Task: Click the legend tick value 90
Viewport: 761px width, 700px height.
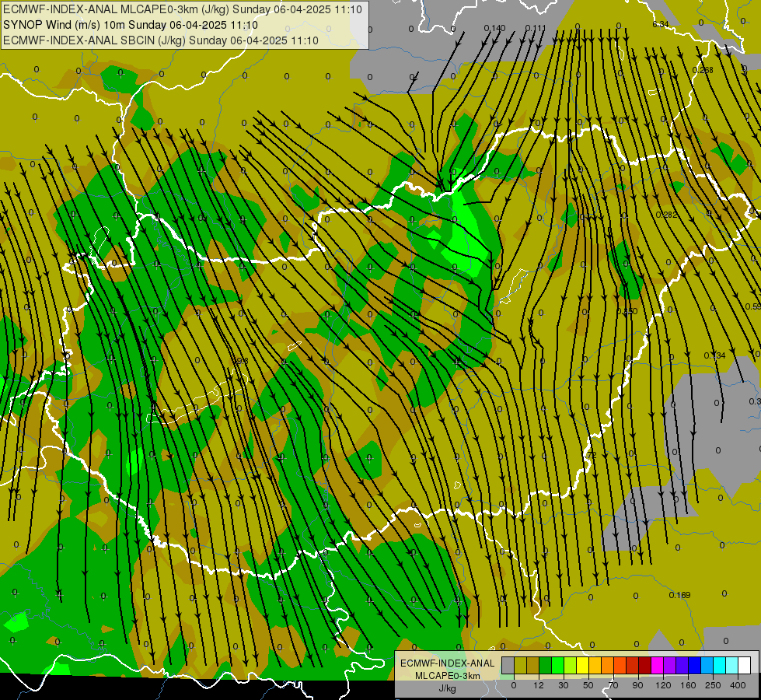Action: [637, 685]
